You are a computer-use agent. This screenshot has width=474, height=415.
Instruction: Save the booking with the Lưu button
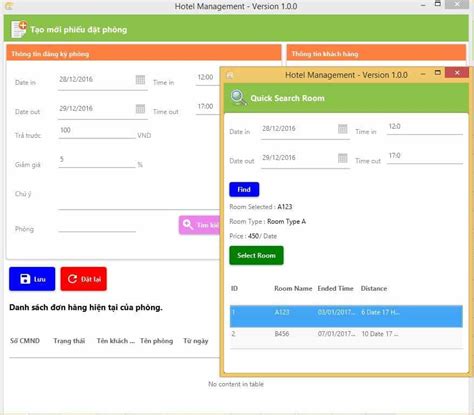(x=32, y=279)
